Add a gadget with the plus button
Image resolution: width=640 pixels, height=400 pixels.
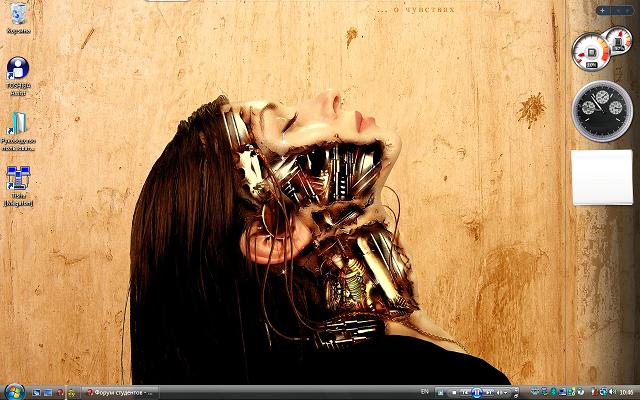click(602, 10)
